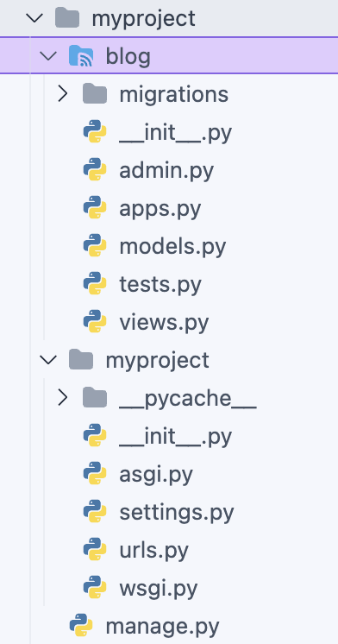Click the Python icon beside asgi.py

coord(95,474)
